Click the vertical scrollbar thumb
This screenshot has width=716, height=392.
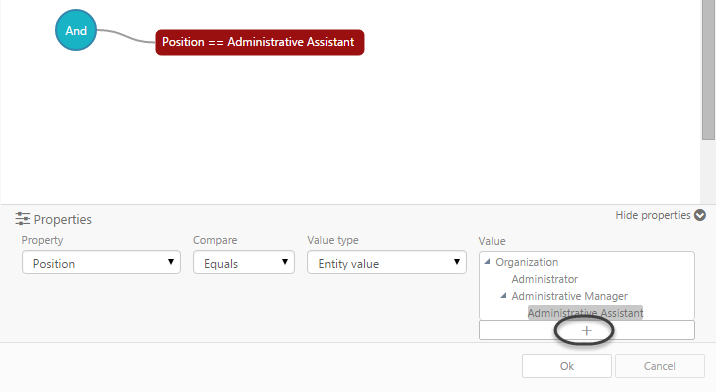708,70
